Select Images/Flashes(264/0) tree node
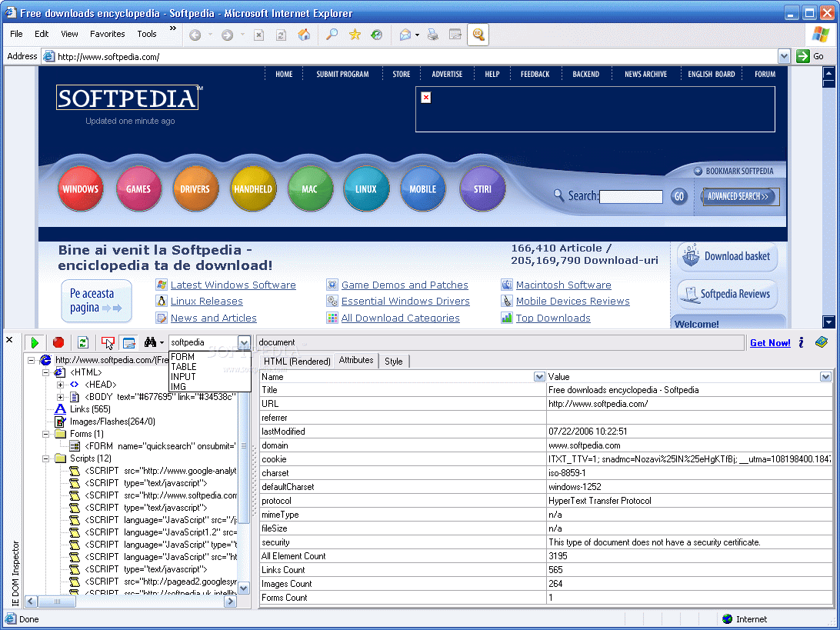This screenshot has height=630, width=840. 112,422
